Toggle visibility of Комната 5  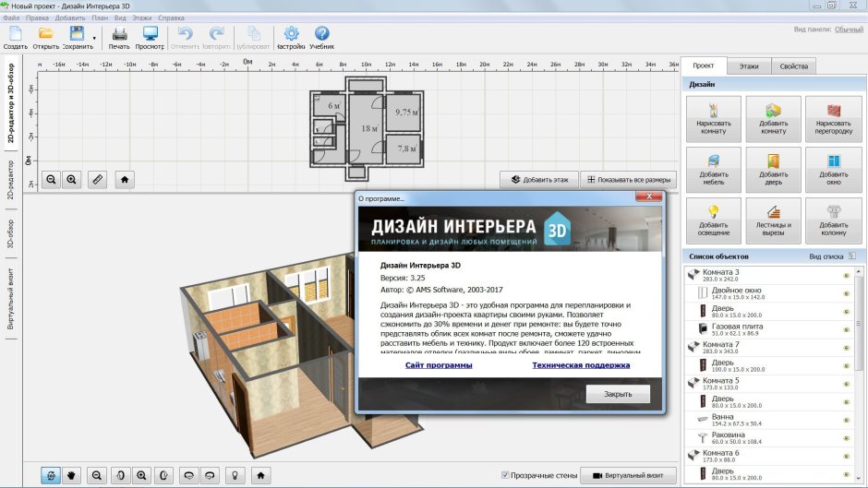846,384
